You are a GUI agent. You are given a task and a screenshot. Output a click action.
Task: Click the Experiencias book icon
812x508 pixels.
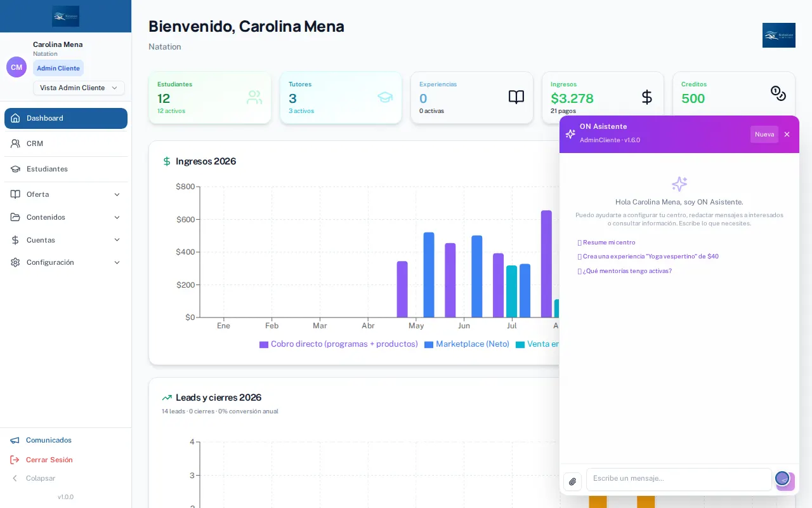pos(516,97)
